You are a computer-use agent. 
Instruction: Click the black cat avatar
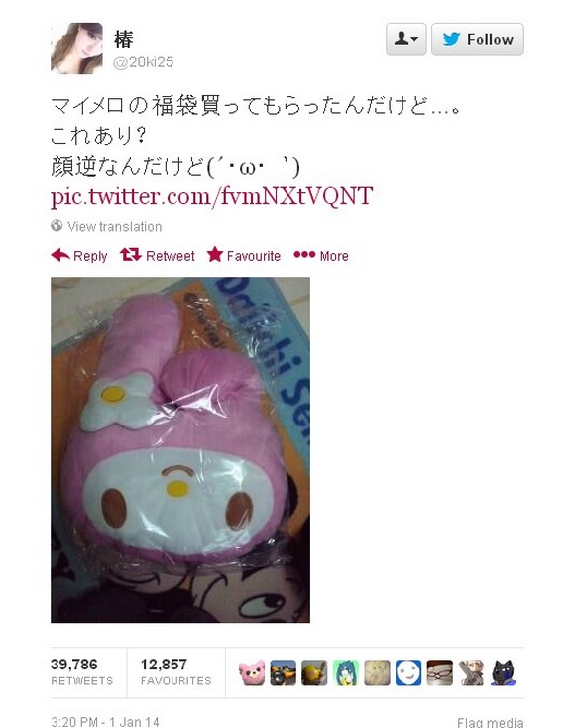(x=503, y=672)
